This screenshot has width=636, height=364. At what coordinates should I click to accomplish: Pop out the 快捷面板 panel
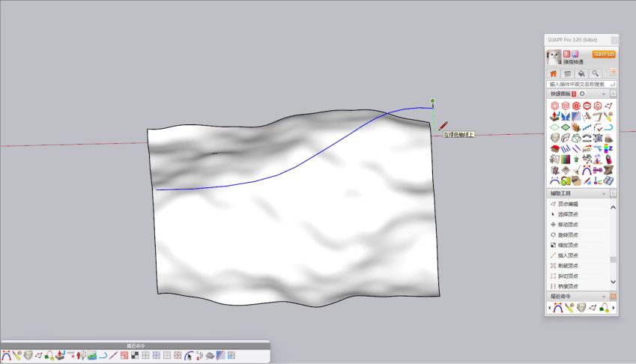[614, 94]
